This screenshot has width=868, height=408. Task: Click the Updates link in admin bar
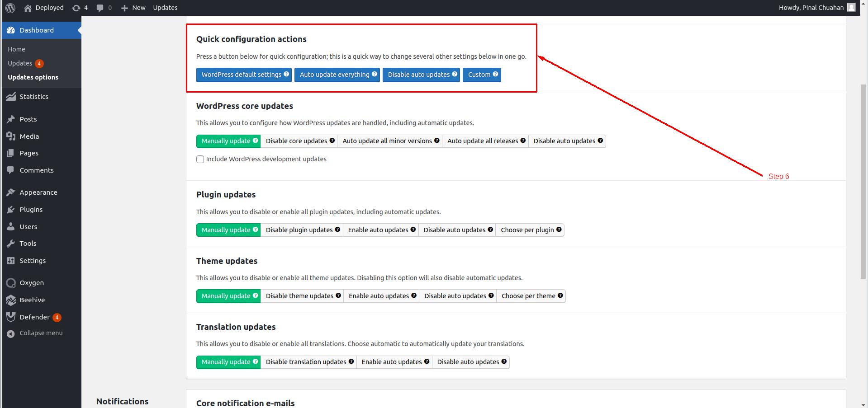pos(165,8)
